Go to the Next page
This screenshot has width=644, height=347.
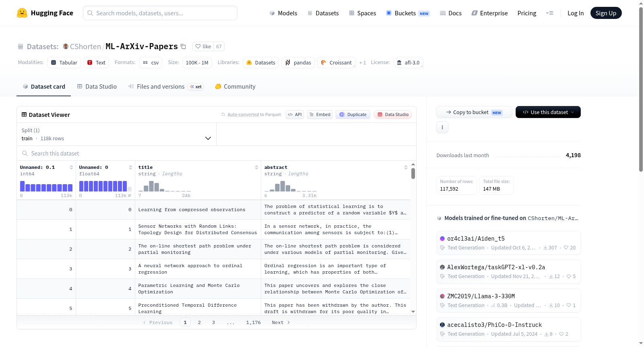(281, 322)
